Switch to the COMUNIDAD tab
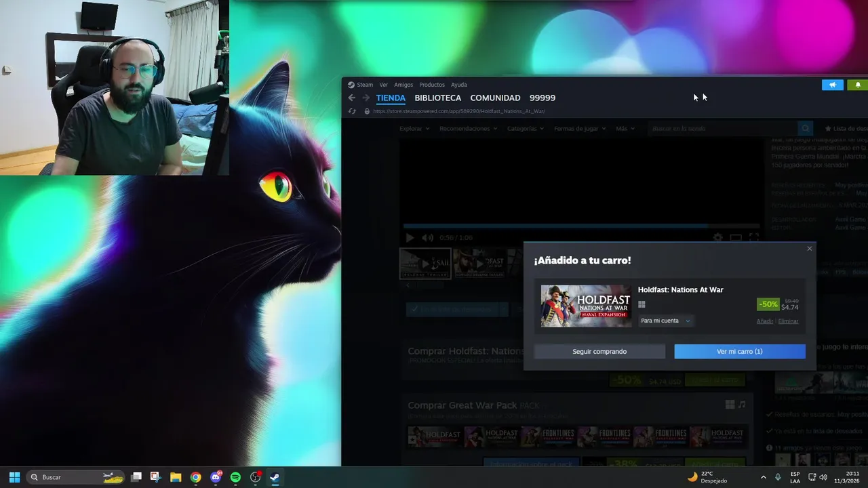This screenshot has width=868, height=488. tap(495, 98)
